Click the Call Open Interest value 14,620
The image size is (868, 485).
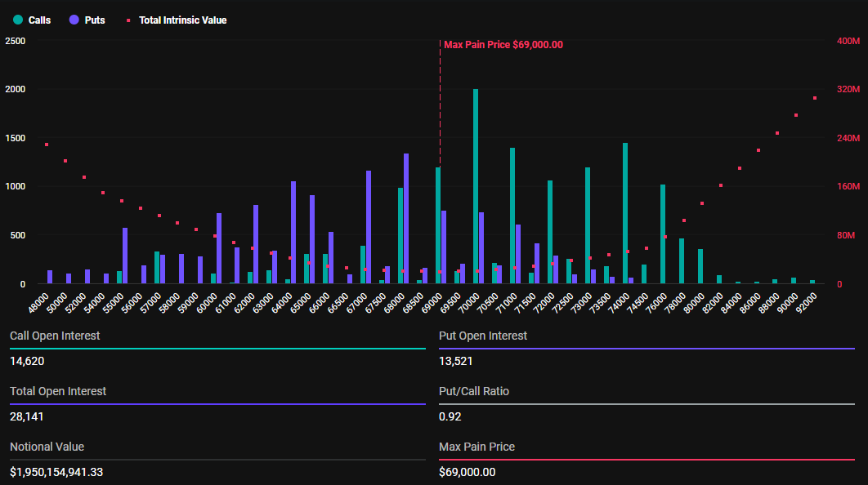27,361
